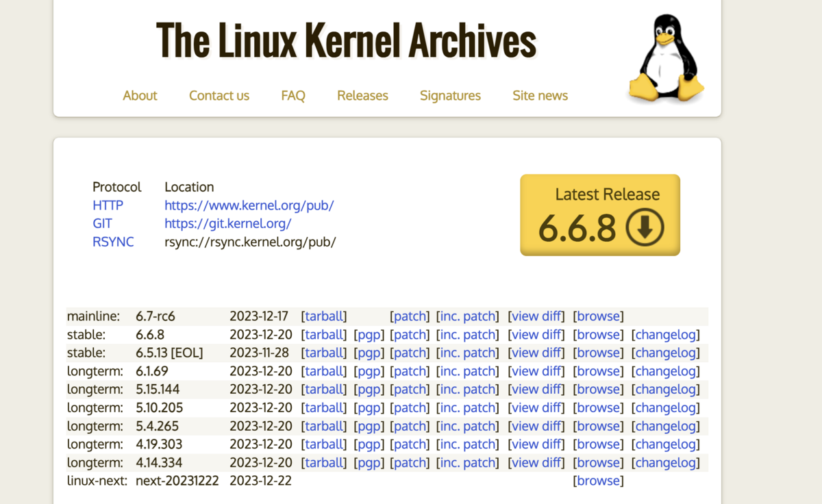The image size is (822, 504).
Task: Download tarball for longterm 6.1.69
Action: (324, 371)
